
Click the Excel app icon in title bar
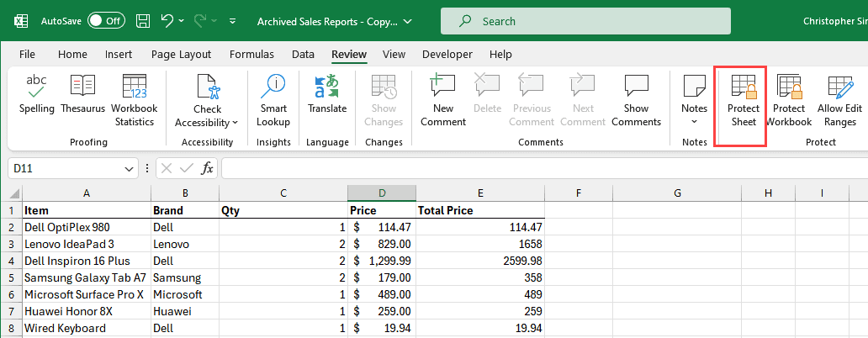21,21
